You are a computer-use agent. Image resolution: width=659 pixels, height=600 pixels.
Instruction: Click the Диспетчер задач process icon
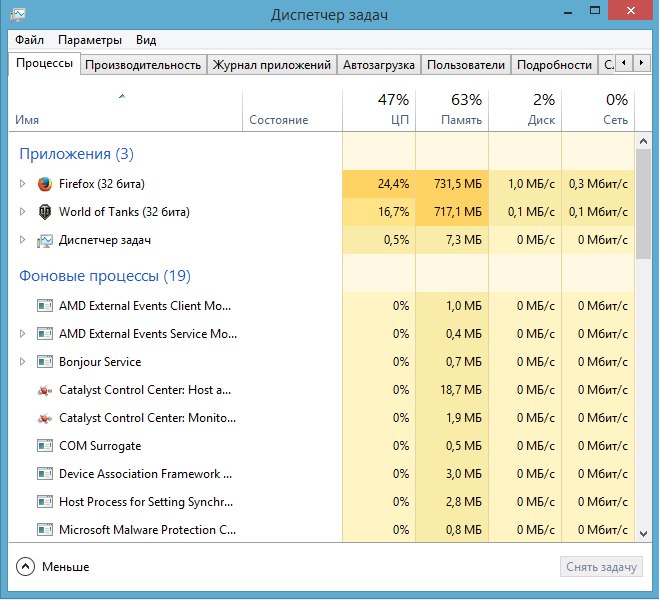coord(44,240)
